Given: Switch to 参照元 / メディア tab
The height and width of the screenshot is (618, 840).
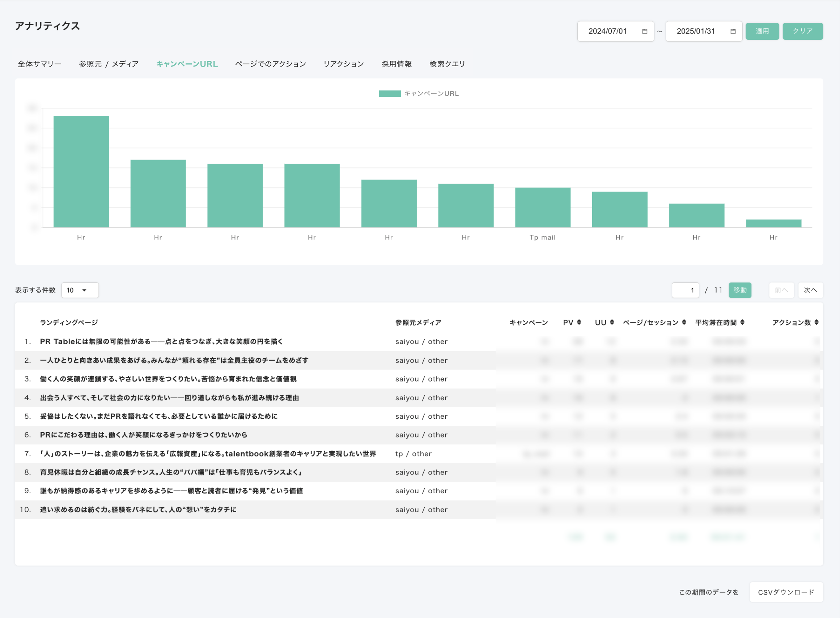Looking at the screenshot, I should pyautogui.click(x=109, y=64).
